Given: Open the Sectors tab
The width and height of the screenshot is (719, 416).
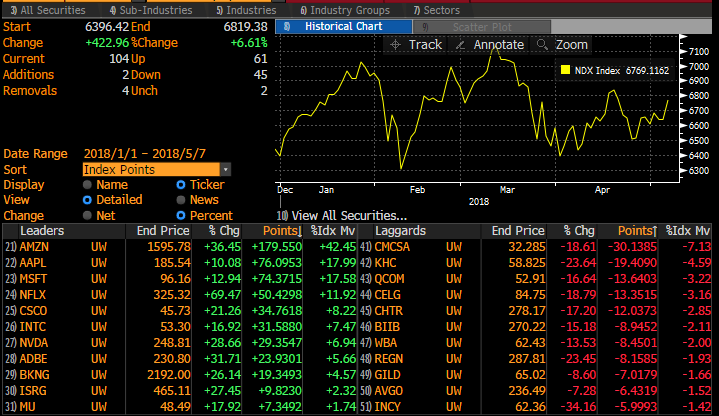Looking at the screenshot, I should point(436,10).
